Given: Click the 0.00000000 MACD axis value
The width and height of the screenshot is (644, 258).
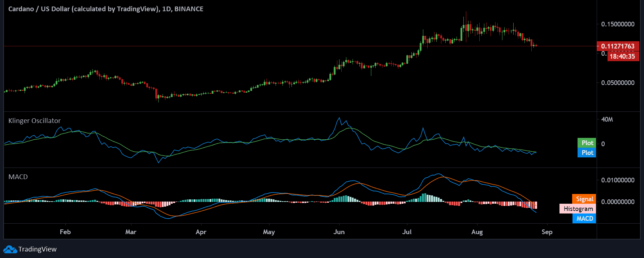Looking at the screenshot, I should click(618, 202).
